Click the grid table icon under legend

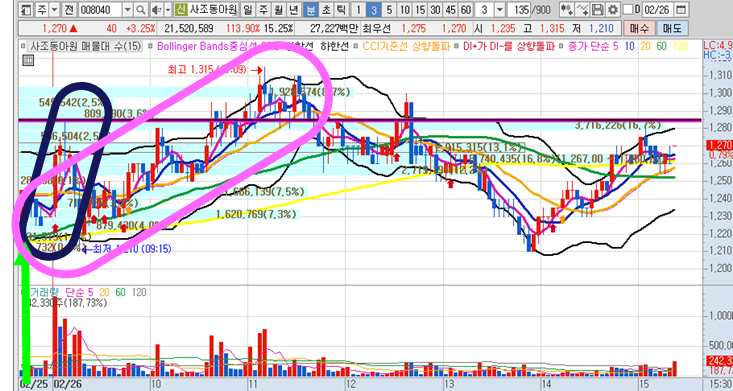(28, 60)
